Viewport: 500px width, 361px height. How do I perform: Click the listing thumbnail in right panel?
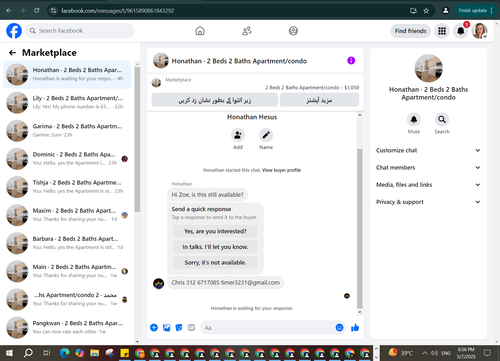click(x=429, y=68)
